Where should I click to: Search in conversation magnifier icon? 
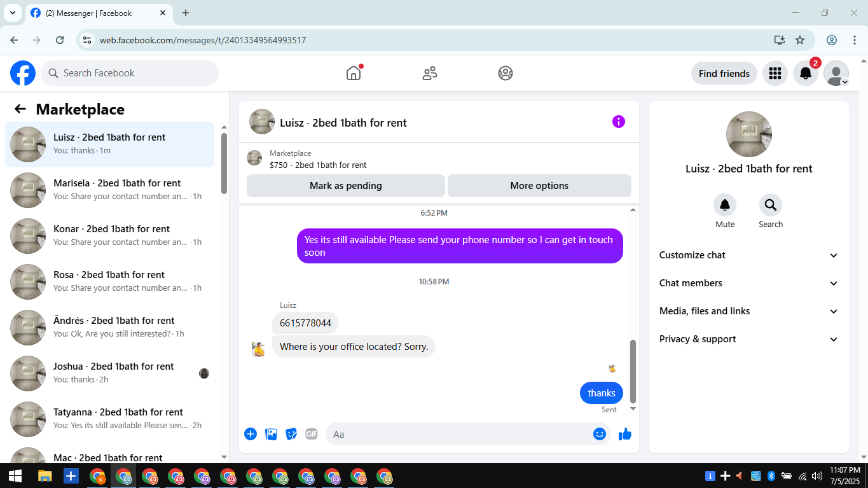pyautogui.click(x=771, y=205)
